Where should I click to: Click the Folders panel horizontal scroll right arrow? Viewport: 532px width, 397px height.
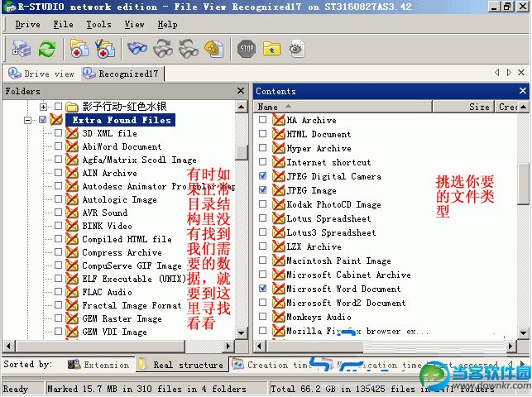[228, 347]
